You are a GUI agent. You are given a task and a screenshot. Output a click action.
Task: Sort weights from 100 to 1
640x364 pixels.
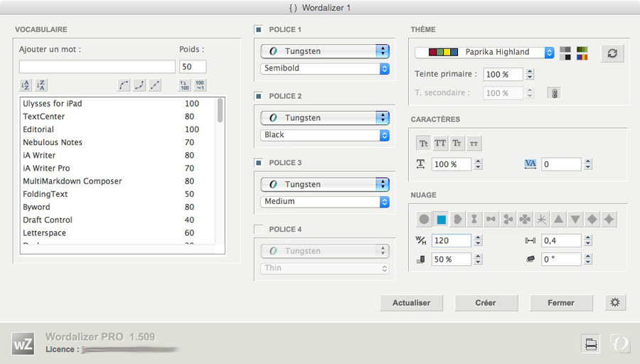pos(200,85)
